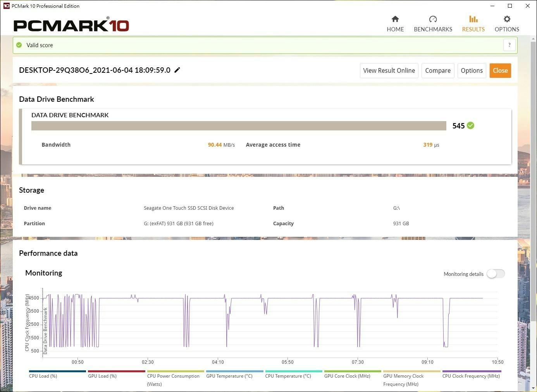Click partition value G: (exFAT) 931 GB
Viewport: 537px width, 392px height.
coord(178,223)
